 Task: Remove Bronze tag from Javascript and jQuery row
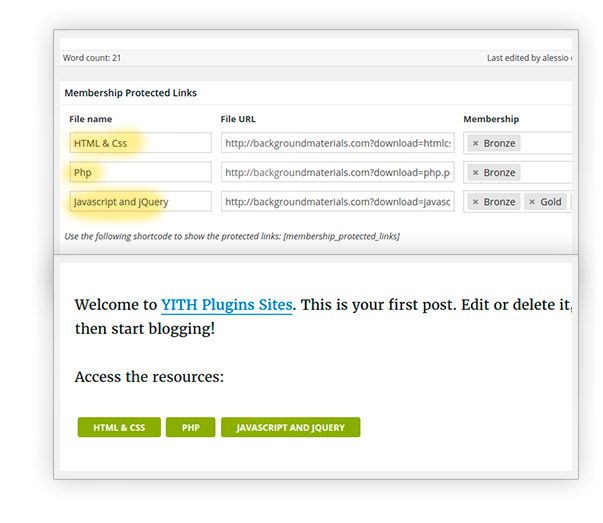[475, 202]
